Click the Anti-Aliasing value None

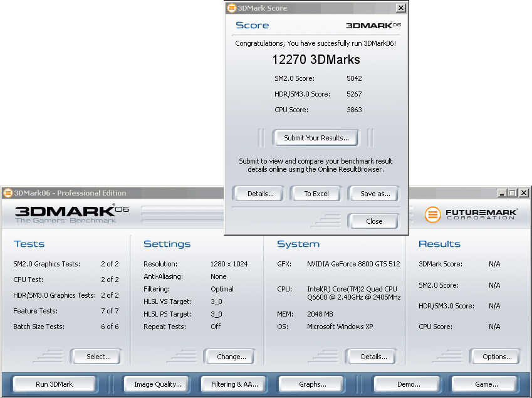pos(219,276)
